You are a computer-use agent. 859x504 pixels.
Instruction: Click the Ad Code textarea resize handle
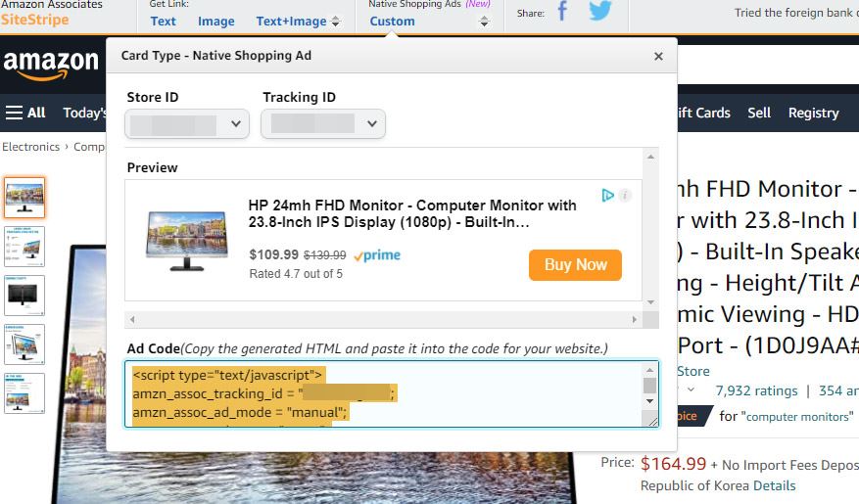click(652, 422)
